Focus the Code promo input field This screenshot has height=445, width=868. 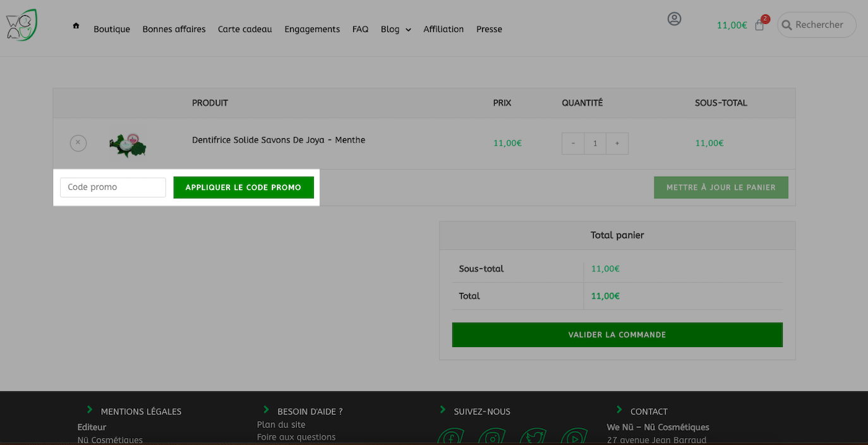pyautogui.click(x=113, y=187)
